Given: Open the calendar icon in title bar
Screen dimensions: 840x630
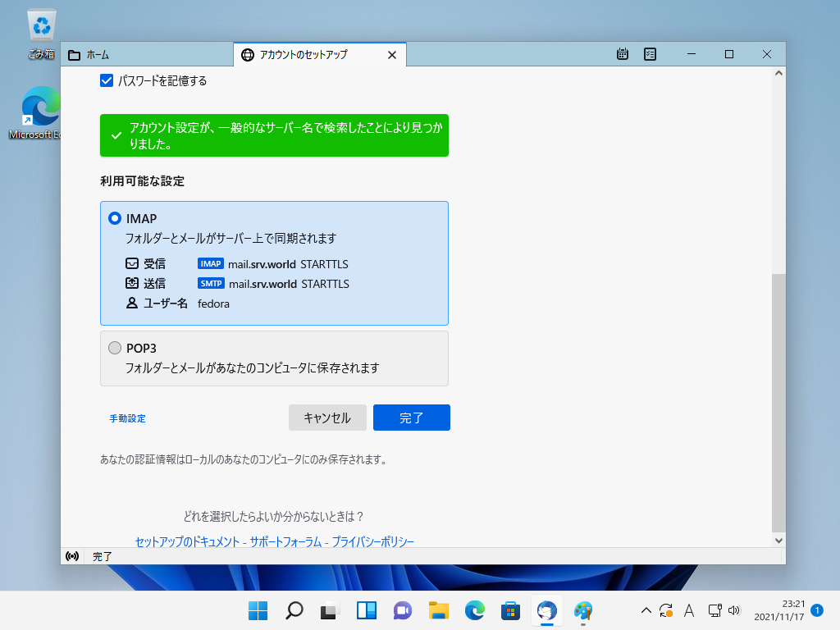Looking at the screenshot, I should 623,54.
